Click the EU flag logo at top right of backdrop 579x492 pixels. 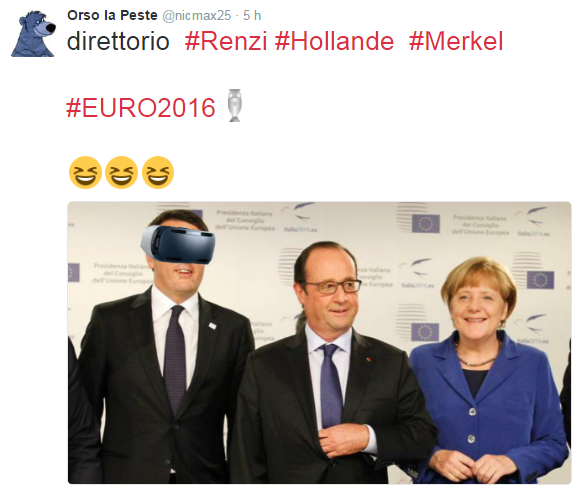point(426,224)
